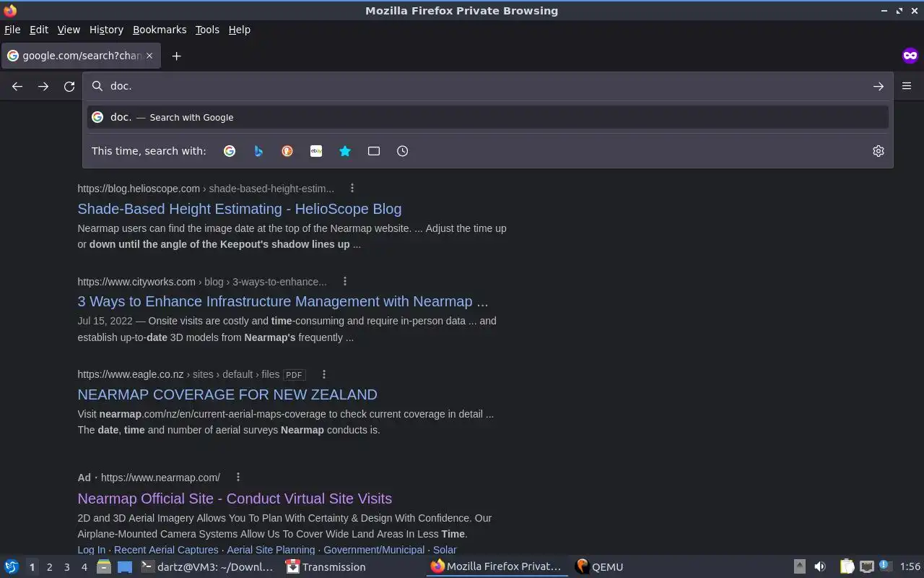This screenshot has height=578, width=924.
Task: Search this time with Bing icon
Action: click(258, 151)
